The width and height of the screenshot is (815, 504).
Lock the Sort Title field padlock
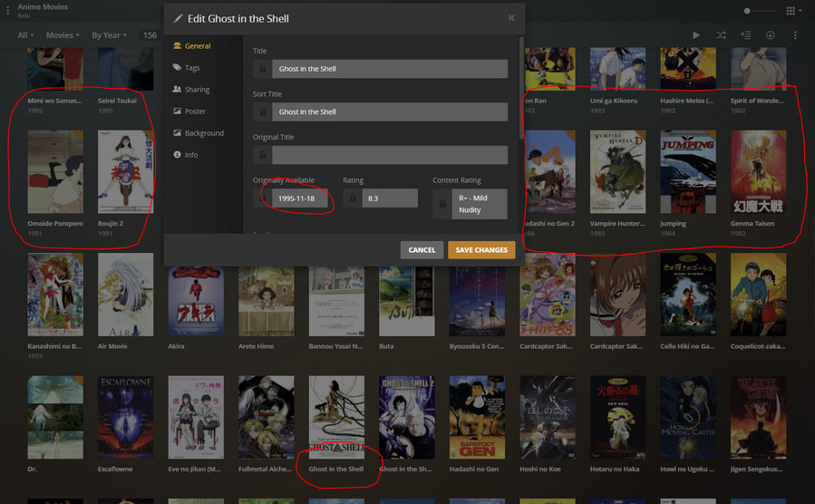263,111
